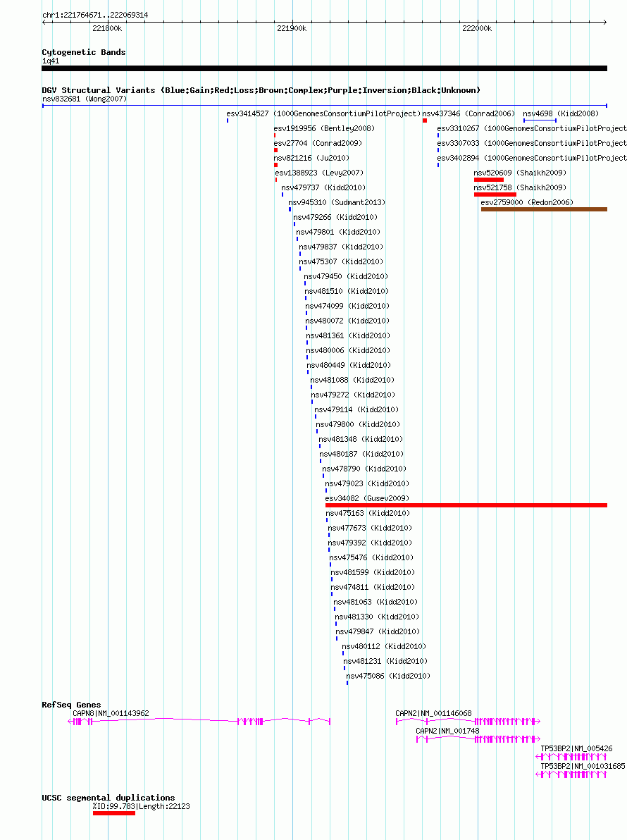This screenshot has height=840, width=627.
Task: Click nsv480112 (Kidd2010) label
Action: pyautogui.click(x=384, y=647)
